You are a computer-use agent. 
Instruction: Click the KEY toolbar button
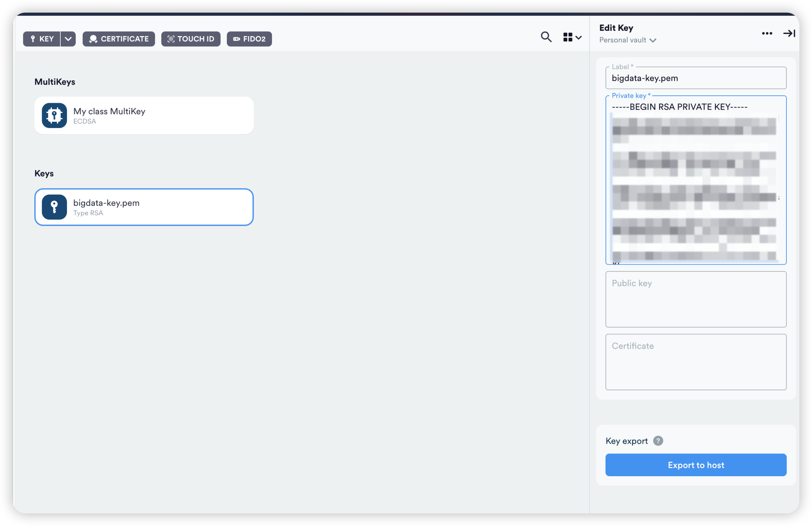tap(42, 39)
